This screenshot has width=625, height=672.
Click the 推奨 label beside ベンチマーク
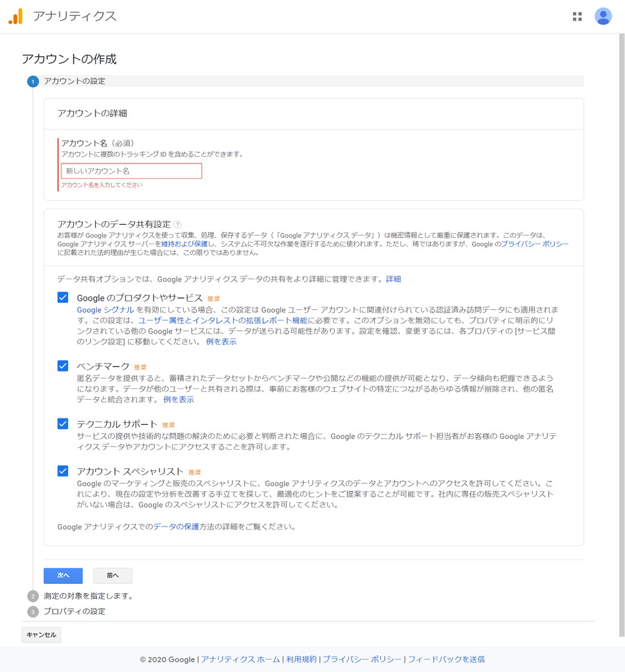click(140, 367)
